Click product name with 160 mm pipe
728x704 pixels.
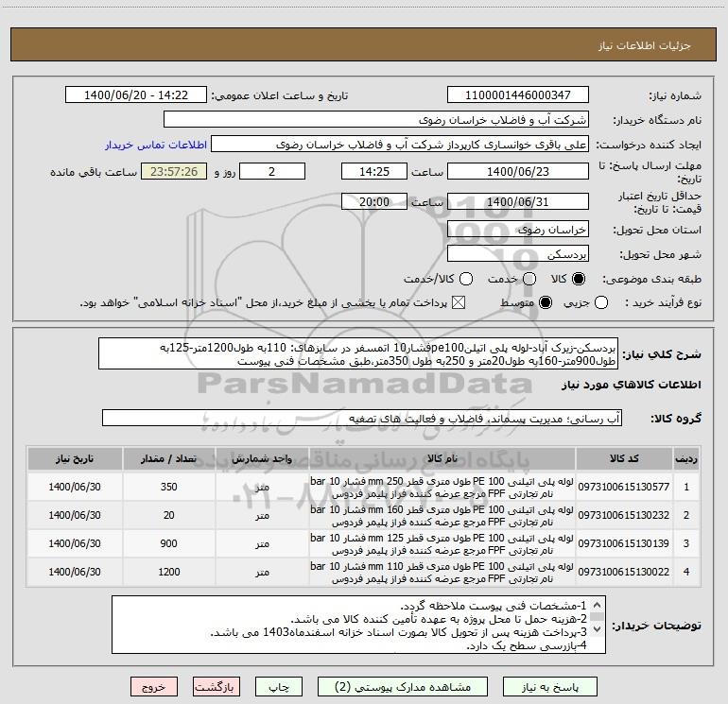coord(442,516)
